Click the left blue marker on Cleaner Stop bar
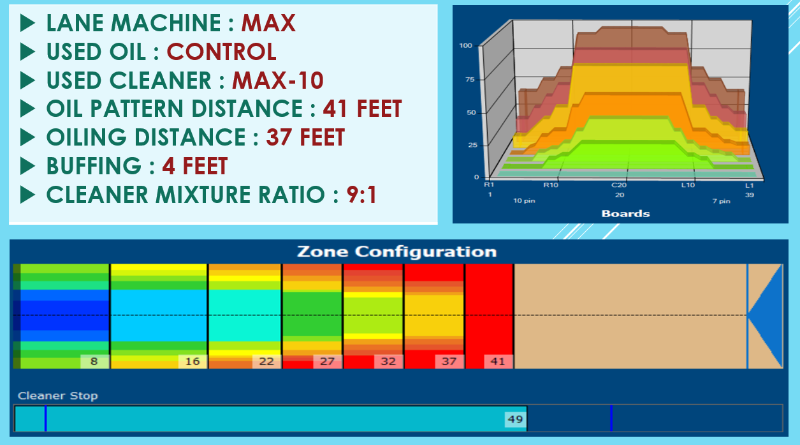 pos(45,418)
